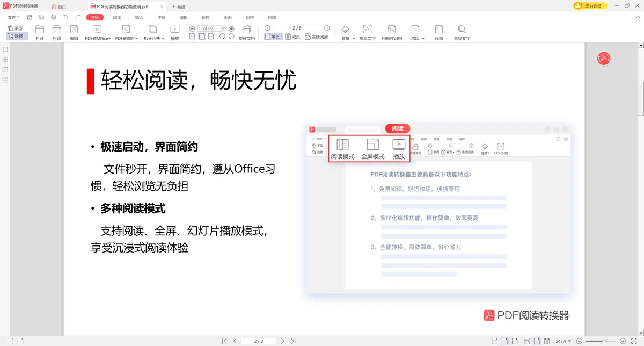644x346 pixels.
Task: Open the 243% zoom combo box in ribbon
Action: coord(211,28)
